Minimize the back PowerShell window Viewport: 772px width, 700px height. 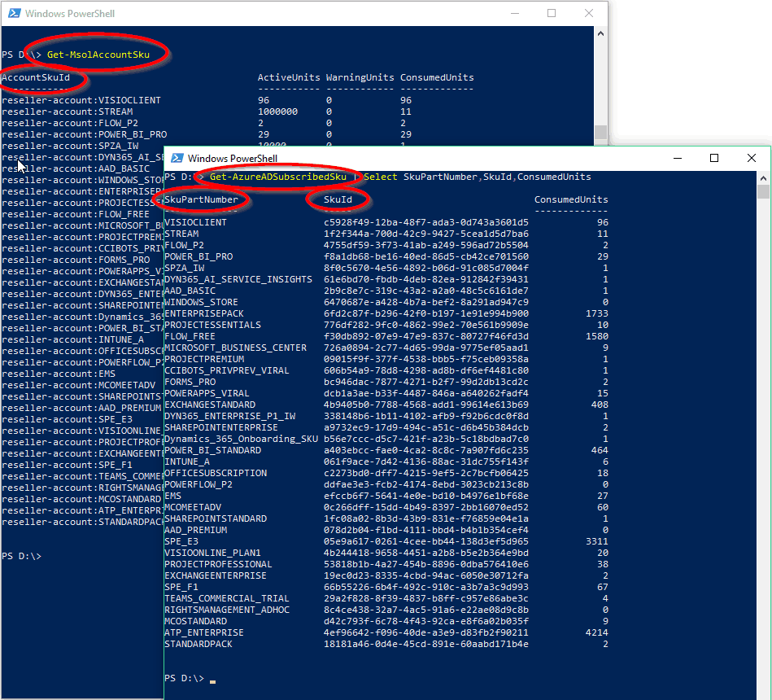pos(515,13)
